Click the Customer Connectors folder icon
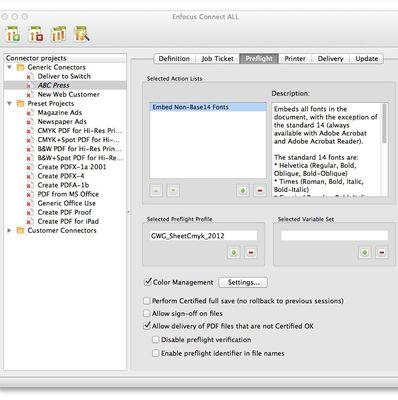 [20, 231]
